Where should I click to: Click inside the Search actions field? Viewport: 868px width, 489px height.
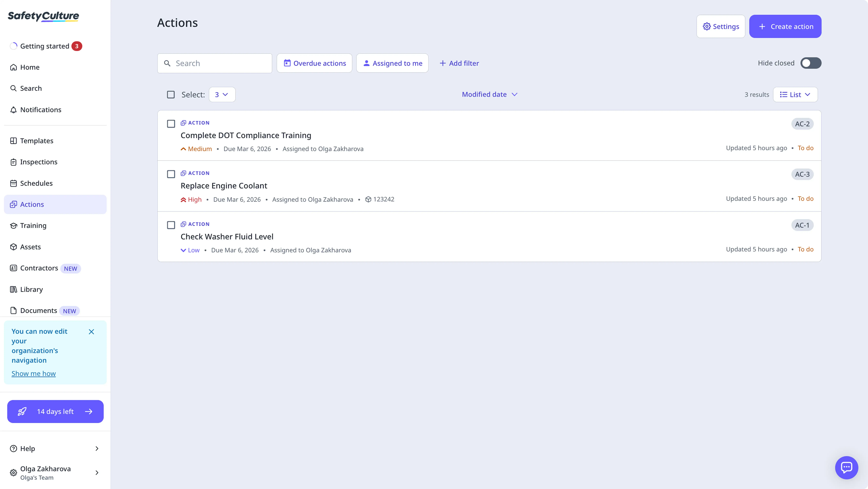tap(214, 63)
